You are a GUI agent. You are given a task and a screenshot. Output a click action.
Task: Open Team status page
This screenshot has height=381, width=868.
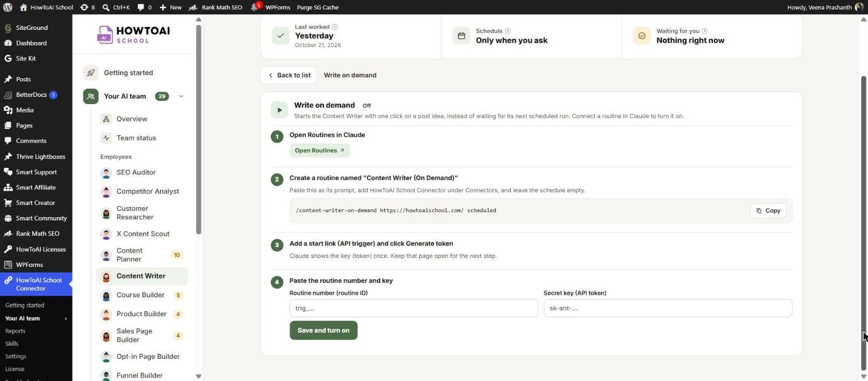pyautogui.click(x=142, y=138)
